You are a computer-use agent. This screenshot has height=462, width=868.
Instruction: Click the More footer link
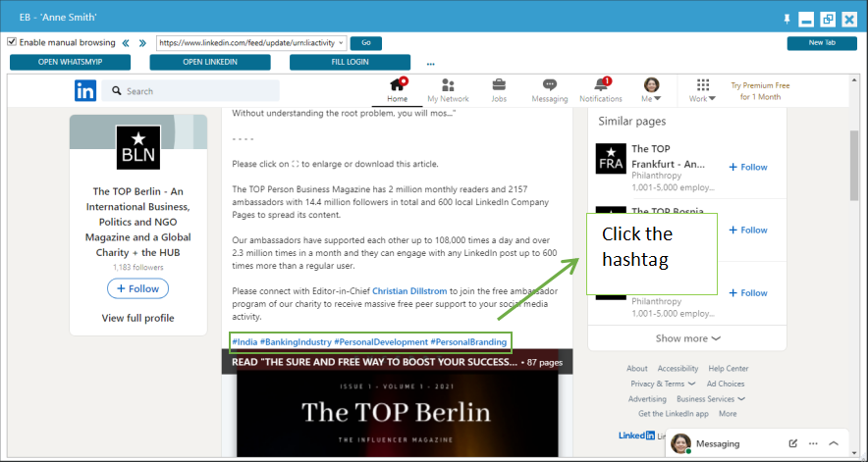[728, 413]
